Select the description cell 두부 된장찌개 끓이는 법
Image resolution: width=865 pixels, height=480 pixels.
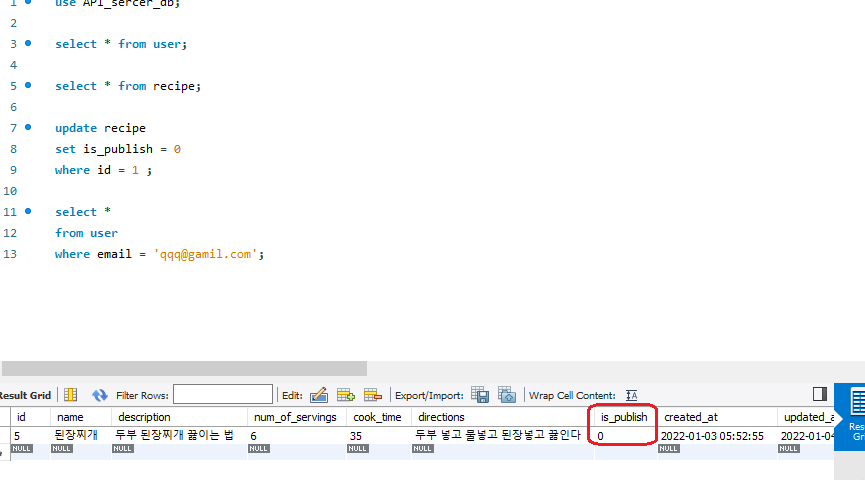(179, 435)
